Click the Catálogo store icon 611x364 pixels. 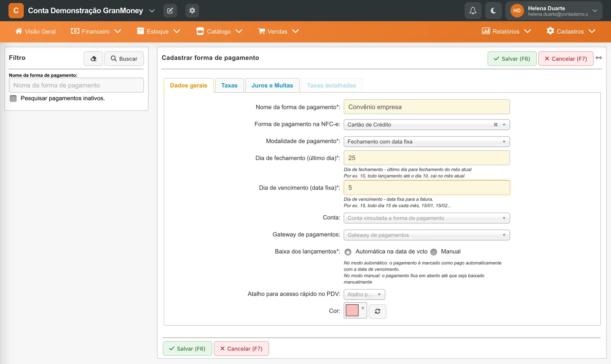point(200,31)
